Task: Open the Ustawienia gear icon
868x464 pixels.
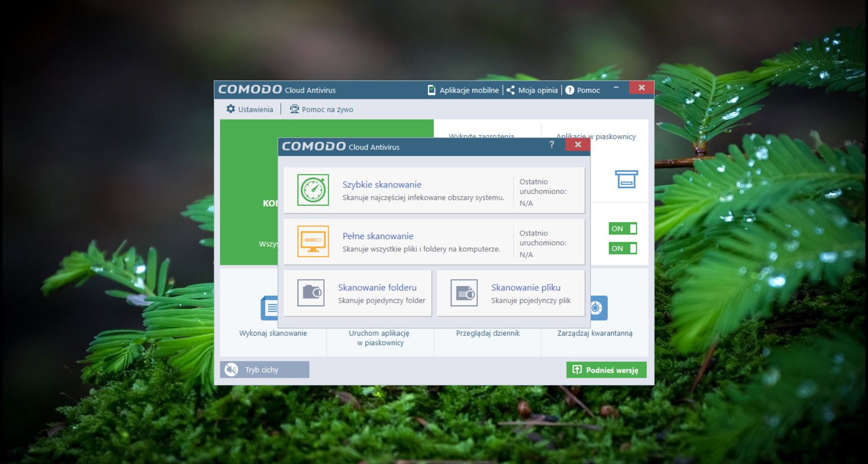Action: click(x=231, y=109)
